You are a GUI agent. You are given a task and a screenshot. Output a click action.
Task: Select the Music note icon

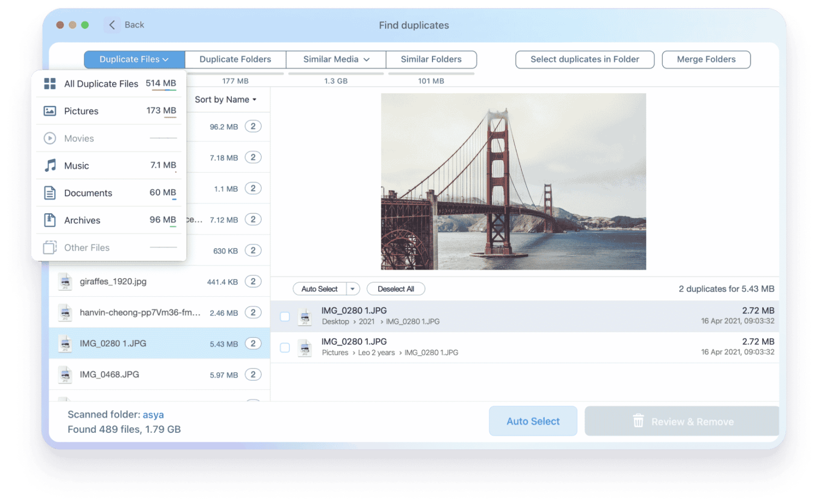tap(49, 165)
